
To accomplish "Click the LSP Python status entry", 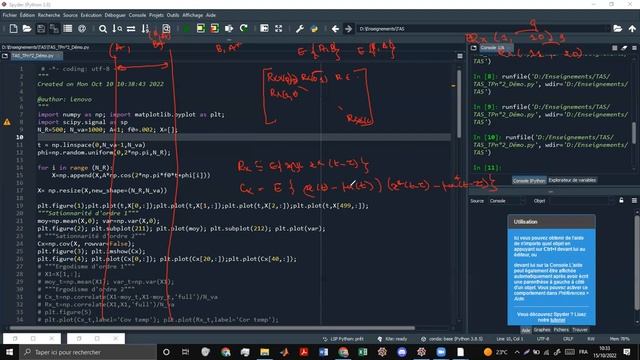I will (x=343, y=339).
